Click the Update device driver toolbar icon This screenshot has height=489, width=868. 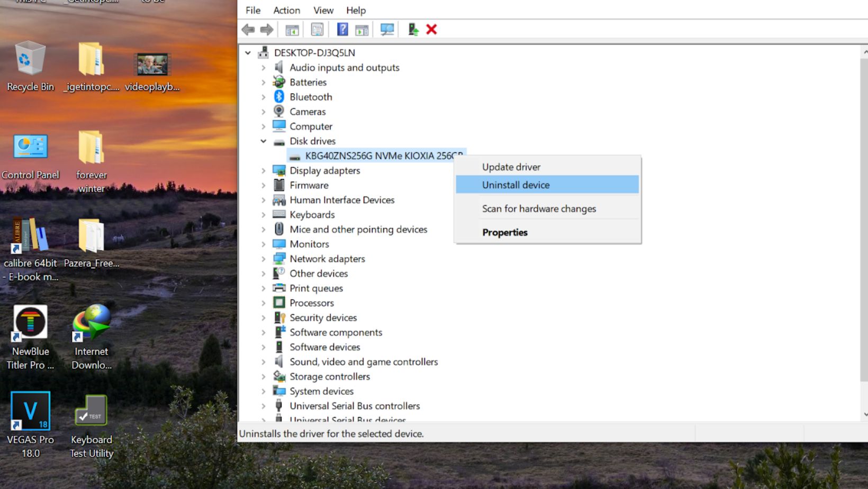[413, 30]
